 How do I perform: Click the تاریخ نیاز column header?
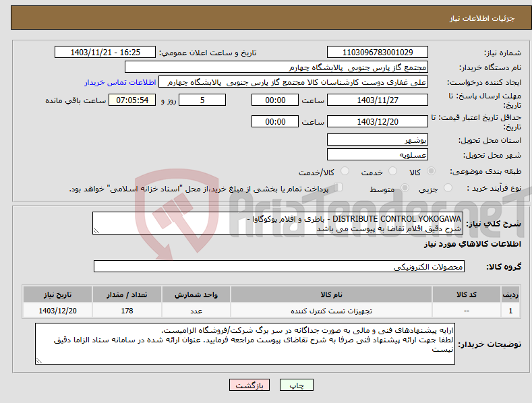pos(57,294)
